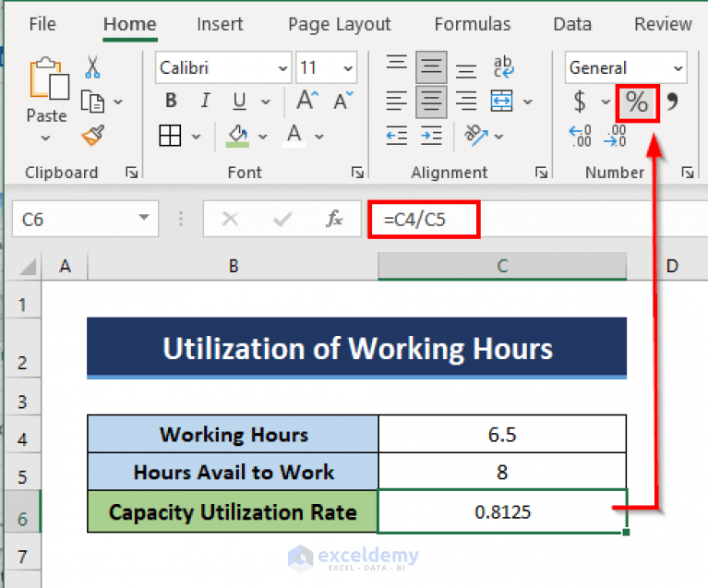
Task: Open Formulas tab
Action: coord(473,24)
